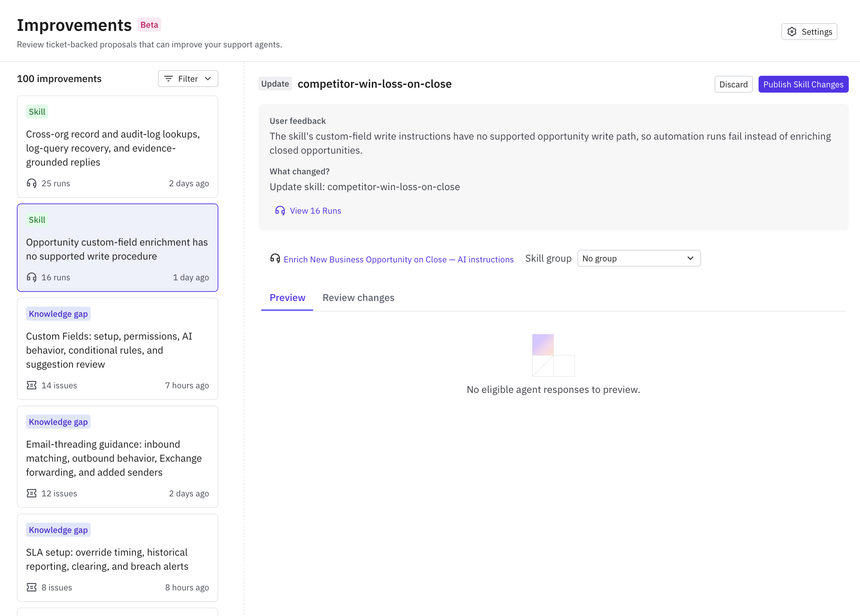This screenshot has height=616, width=860.
Task: Click ticket icon beside 12 issues
Action: pos(32,493)
